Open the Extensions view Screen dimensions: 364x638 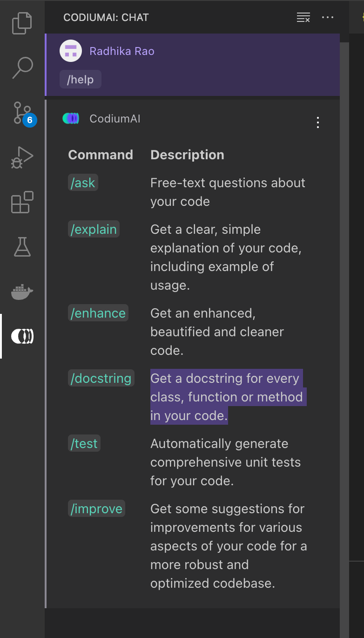(x=22, y=202)
